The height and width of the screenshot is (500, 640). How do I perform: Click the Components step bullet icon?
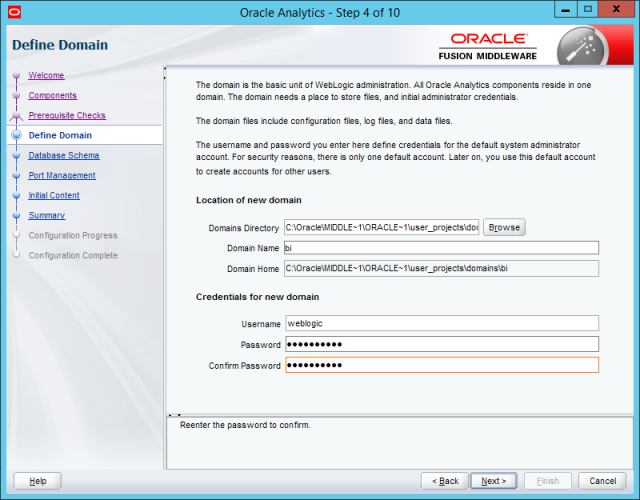[x=16, y=96]
